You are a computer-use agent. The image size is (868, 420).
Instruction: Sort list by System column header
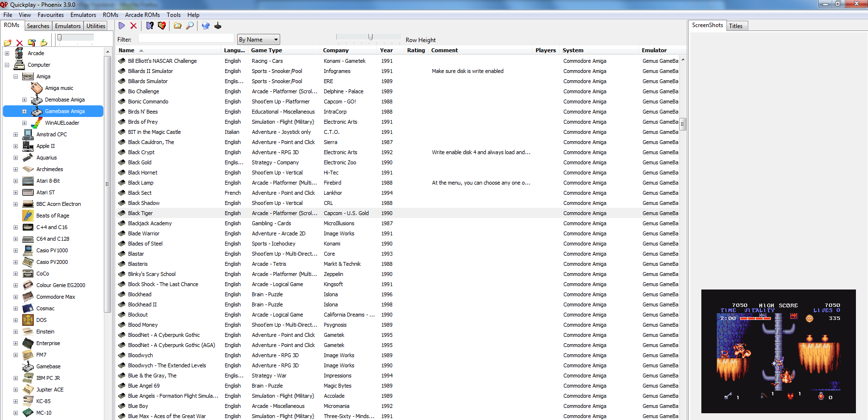coord(600,50)
